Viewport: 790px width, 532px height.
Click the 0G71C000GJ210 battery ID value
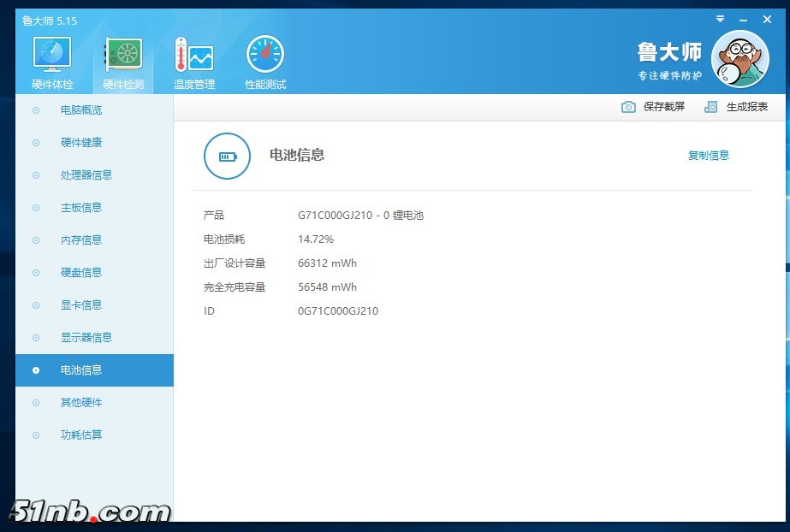pyautogui.click(x=338, y=311)
